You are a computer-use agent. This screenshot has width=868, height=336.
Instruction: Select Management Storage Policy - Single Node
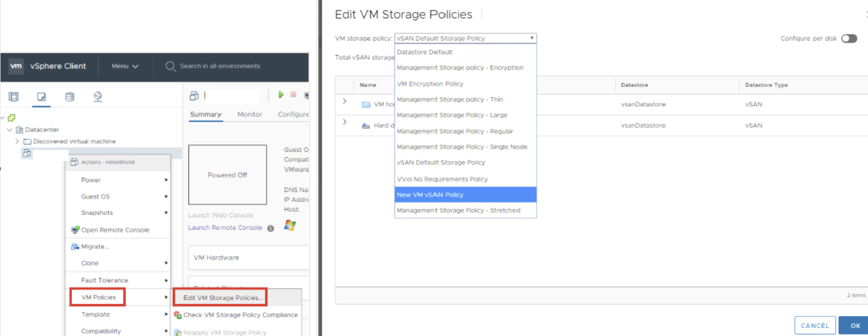pyautogui.click(x=465, y=147)
